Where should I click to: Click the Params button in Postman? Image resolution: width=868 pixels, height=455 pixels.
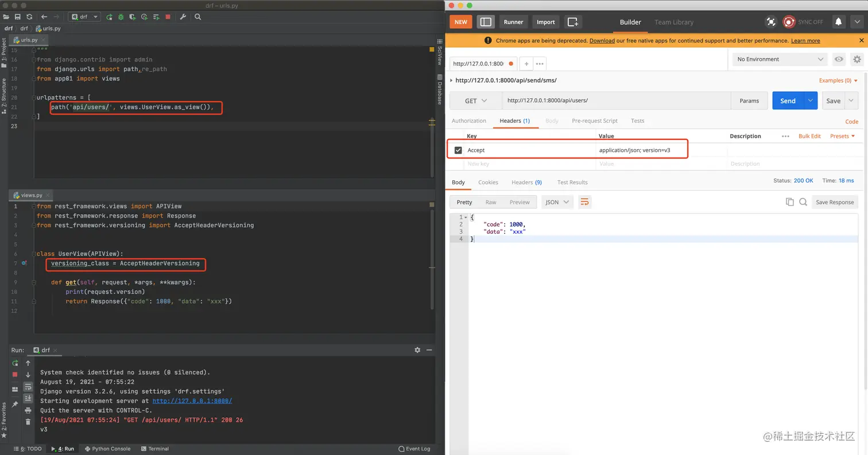click(x=749, y=100)
